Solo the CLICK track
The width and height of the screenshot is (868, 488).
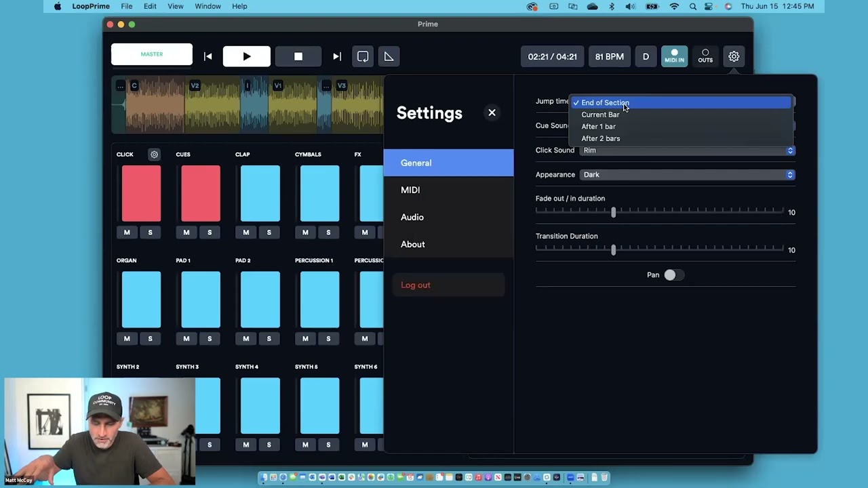point(150,232)
